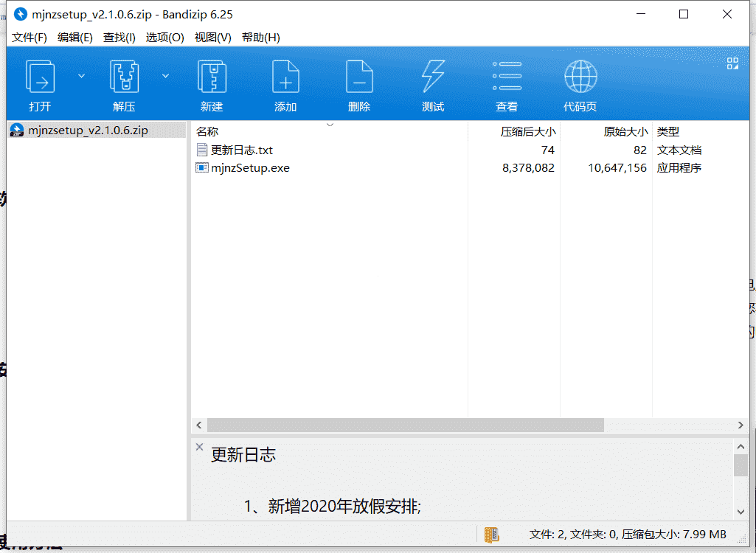
Task: Click the preview pane scroll up arrow
Action: [741, 447]
